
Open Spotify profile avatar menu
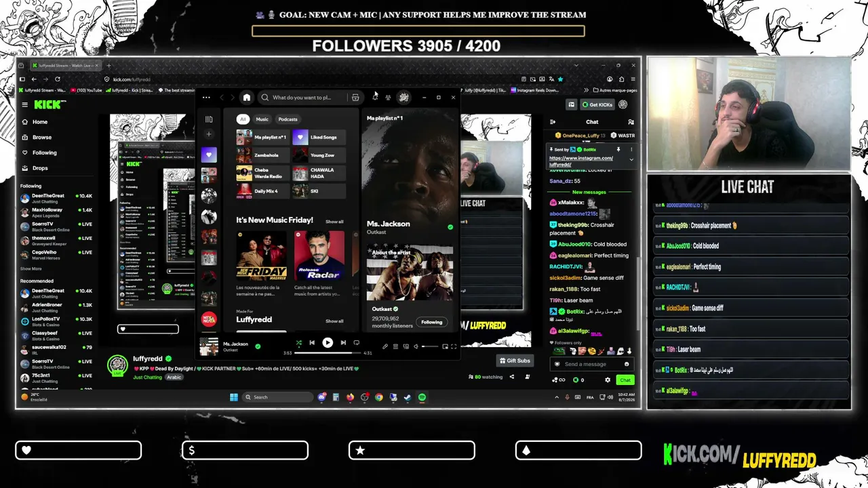pyautogui.click(x=403, y=98)
